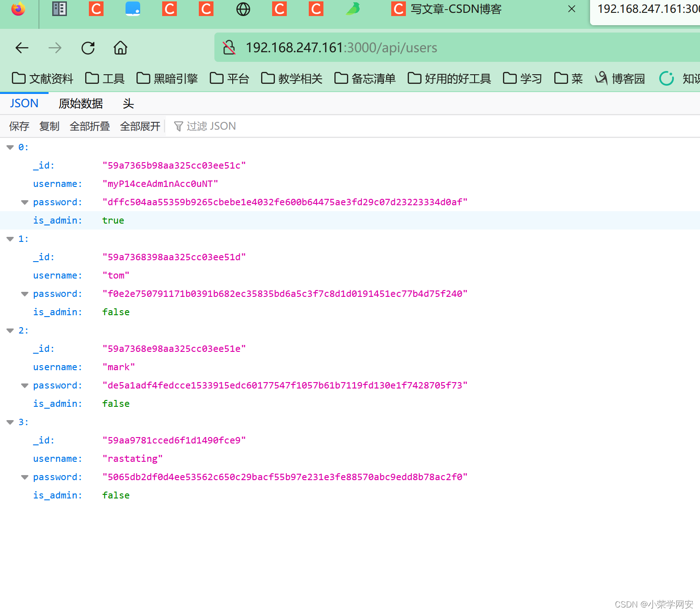Viewport: 700px width, 613px height.
Task: Open the 文献资料 bookmark folder
Action: 43,78
